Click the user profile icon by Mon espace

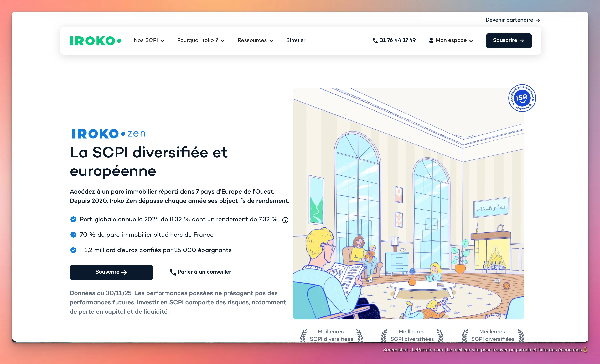tap(431, 40)
